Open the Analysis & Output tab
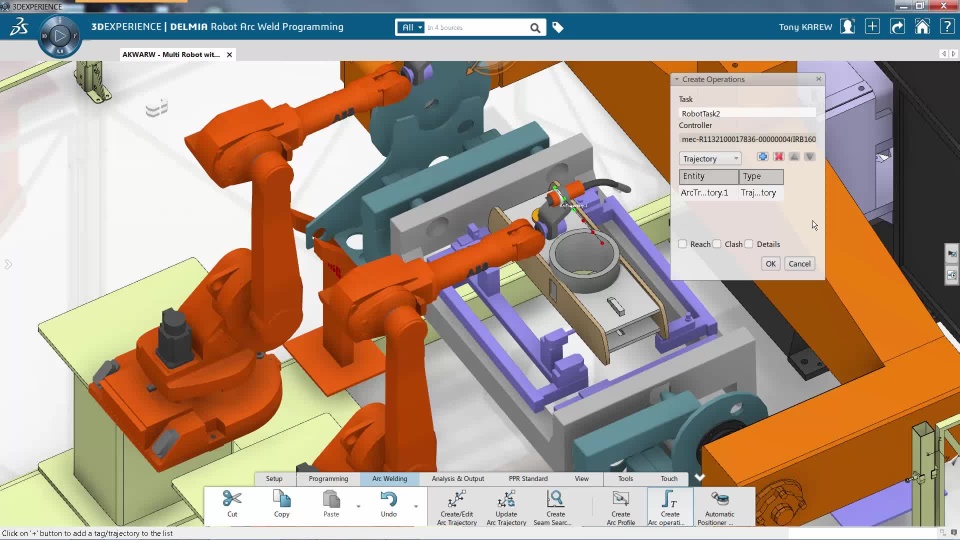960x540 pixels. [457, 479]
